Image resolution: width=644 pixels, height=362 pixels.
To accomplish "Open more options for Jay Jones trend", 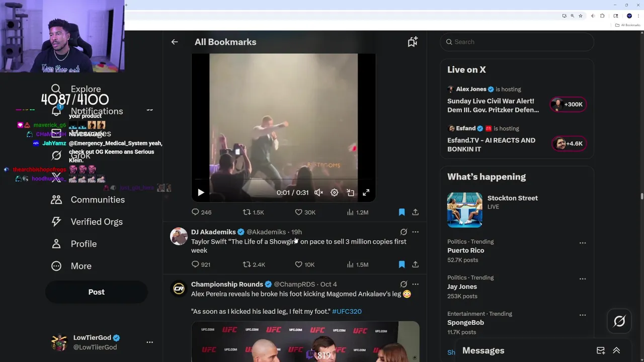I will click(582, 279).
